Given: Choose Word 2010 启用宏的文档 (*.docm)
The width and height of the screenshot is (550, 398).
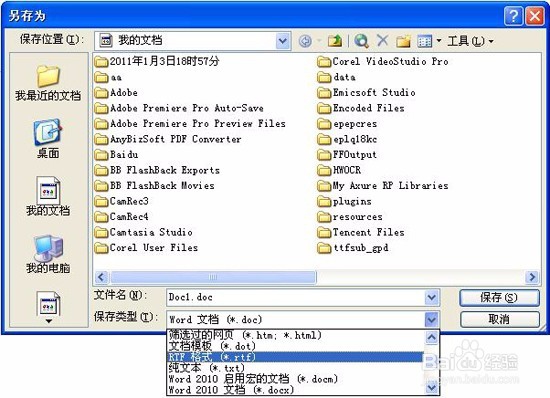Looking at the screenshot, I should 295,379.
